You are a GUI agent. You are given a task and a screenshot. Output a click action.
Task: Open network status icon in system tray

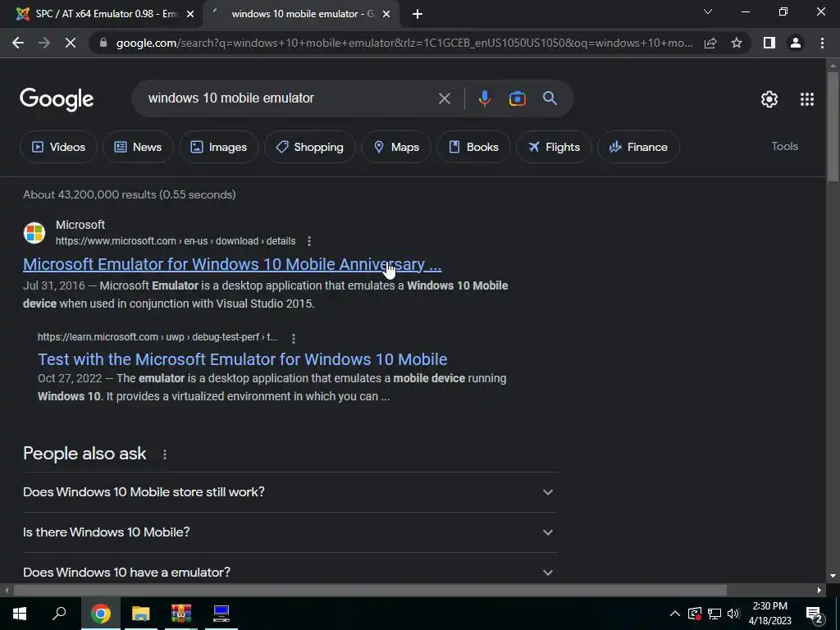714,614
